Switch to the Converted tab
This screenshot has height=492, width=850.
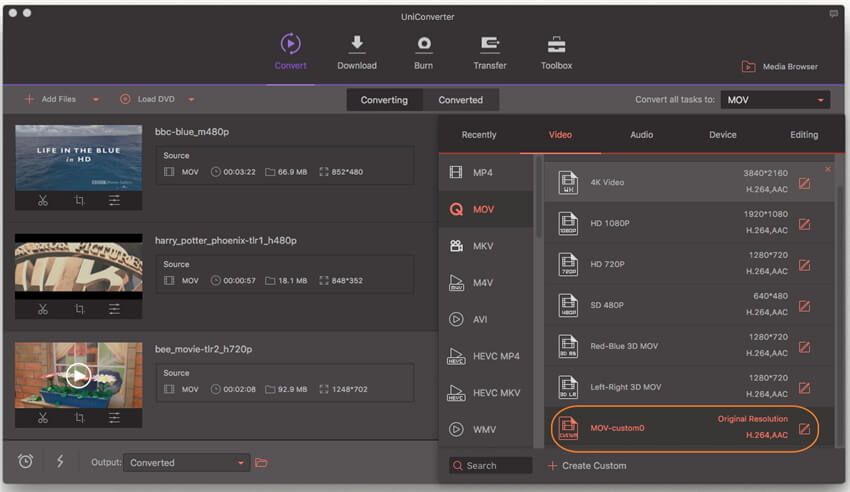coord(461,100)
